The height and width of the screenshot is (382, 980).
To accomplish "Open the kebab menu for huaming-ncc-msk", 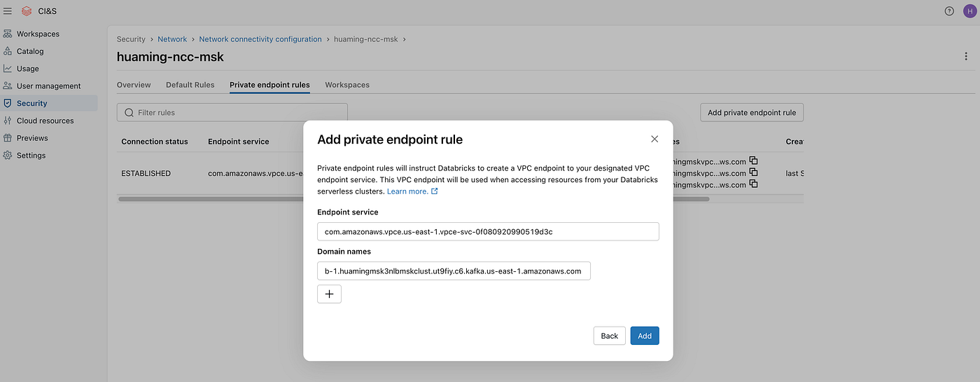I will click(x=966, y=57).
